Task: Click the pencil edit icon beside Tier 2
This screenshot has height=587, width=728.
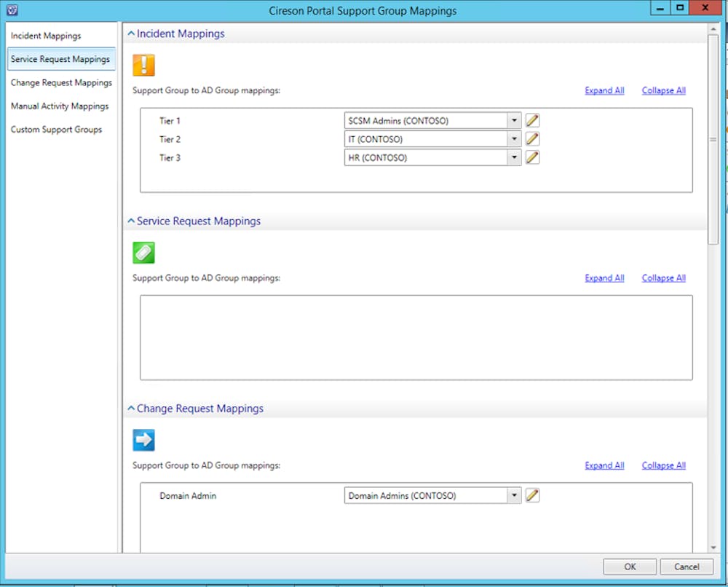Action: coord(532,138)
